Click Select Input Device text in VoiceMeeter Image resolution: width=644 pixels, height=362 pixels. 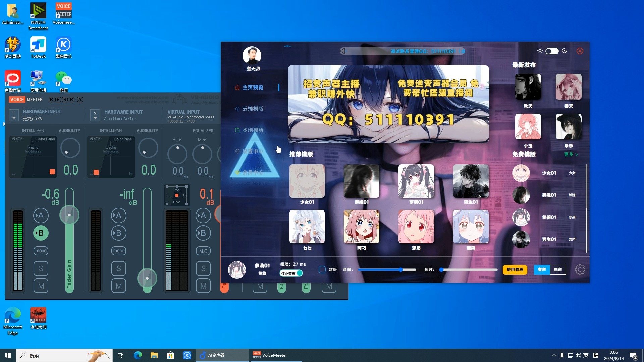[119, 119]
